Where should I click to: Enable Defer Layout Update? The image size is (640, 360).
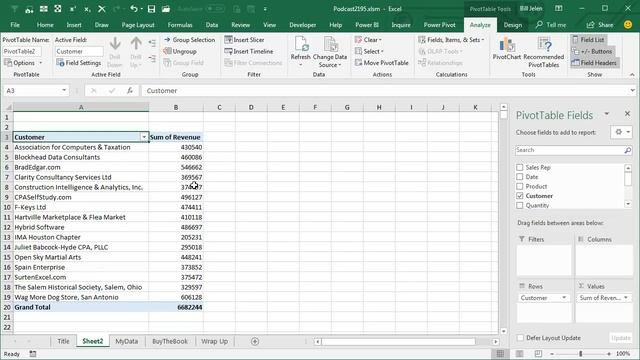pyautogui.click(x=520, y=338)
